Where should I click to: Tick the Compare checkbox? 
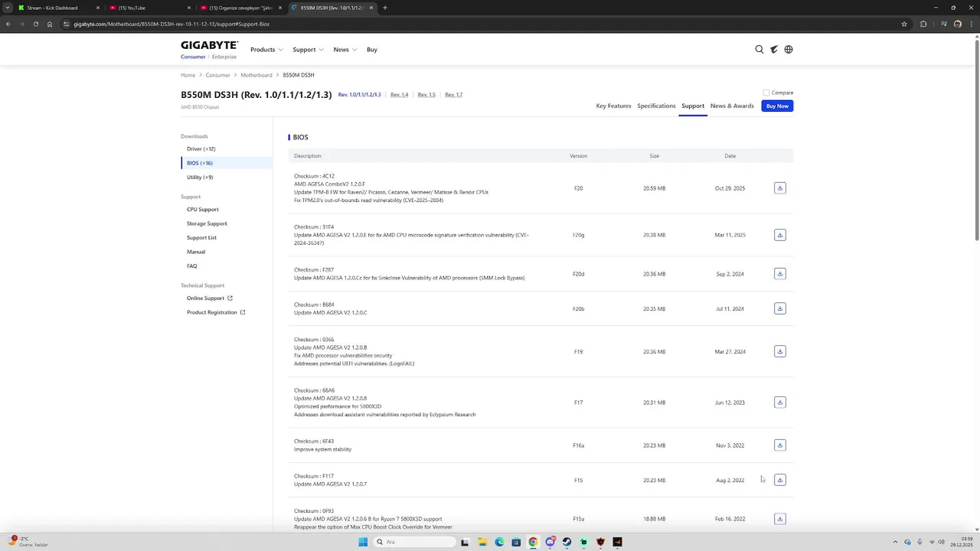coord(766,93)
